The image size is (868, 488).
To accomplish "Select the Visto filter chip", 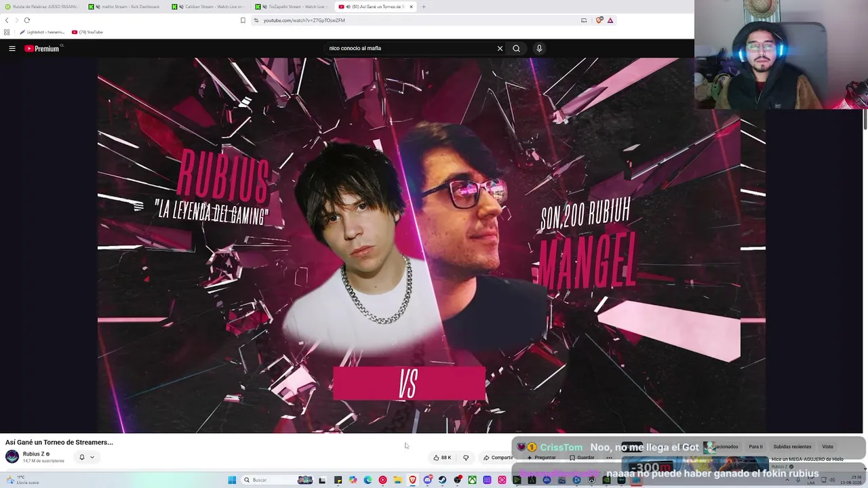I will [827, 447].
